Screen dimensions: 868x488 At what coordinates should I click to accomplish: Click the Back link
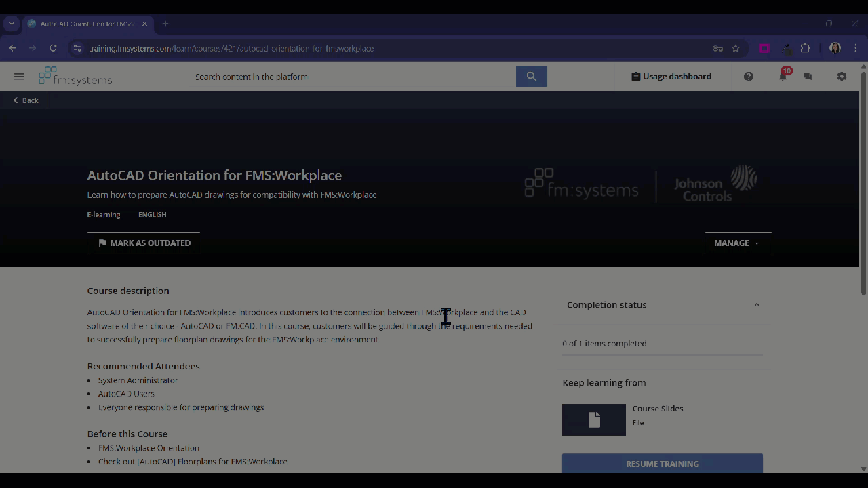point(26,100)
